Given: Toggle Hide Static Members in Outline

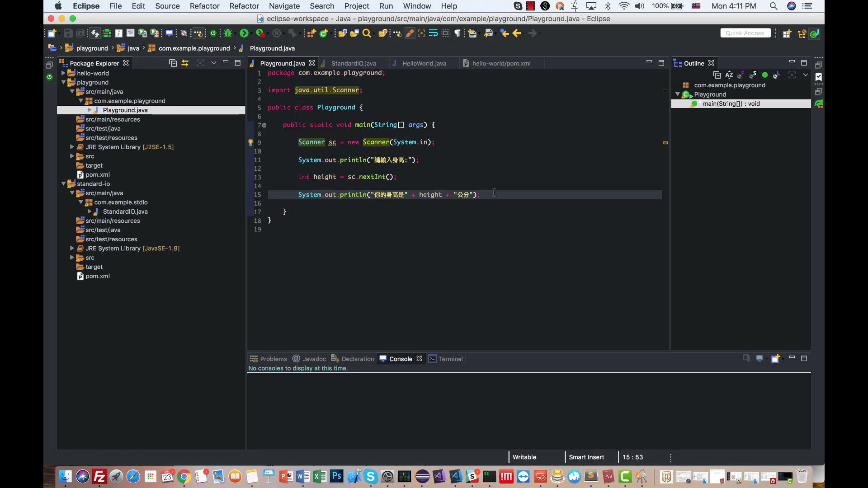Looking at the screenshot, I should 753,75.
